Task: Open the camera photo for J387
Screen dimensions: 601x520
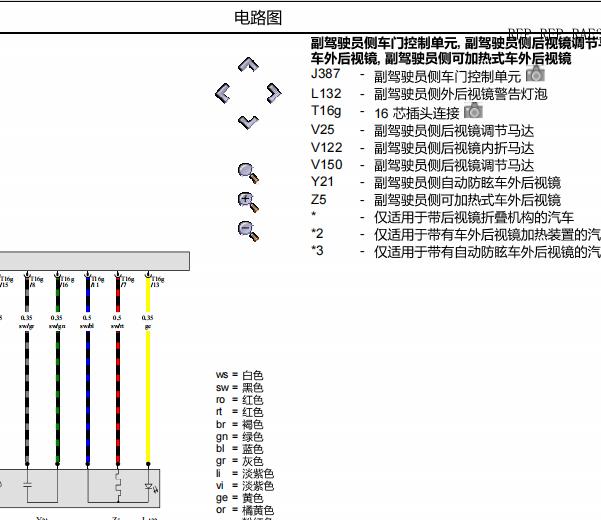Action: click(x=535, y=74)
